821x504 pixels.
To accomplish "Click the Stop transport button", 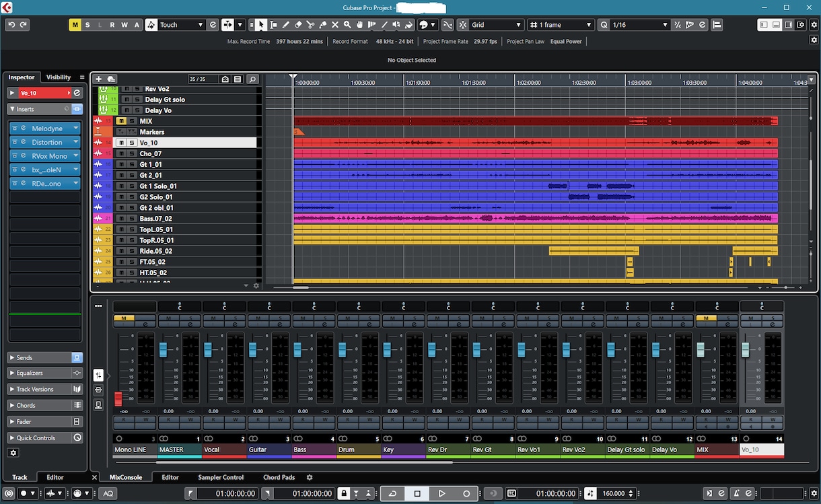I will click(417, 494).
